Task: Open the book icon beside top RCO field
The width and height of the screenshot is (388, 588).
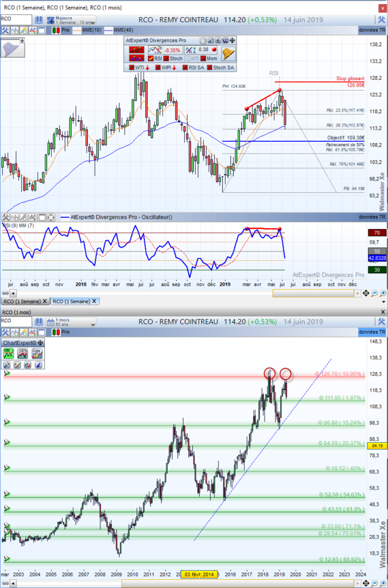Action: pyautogui.click(x=39, y=20)
